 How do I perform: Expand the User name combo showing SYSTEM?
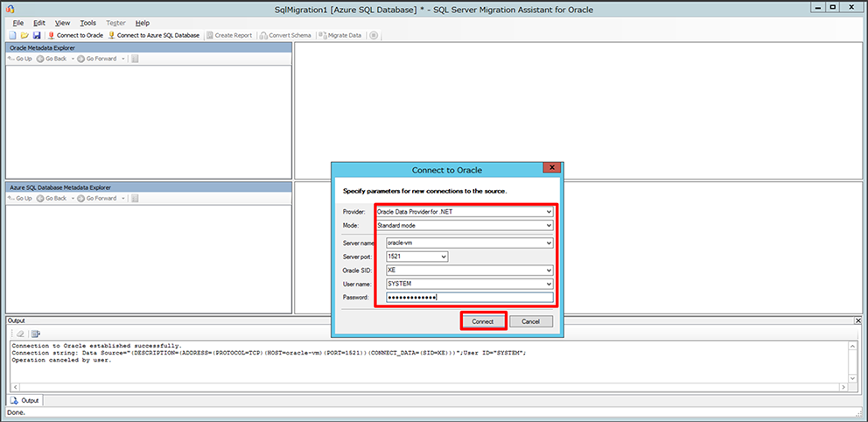coord(549,284)
